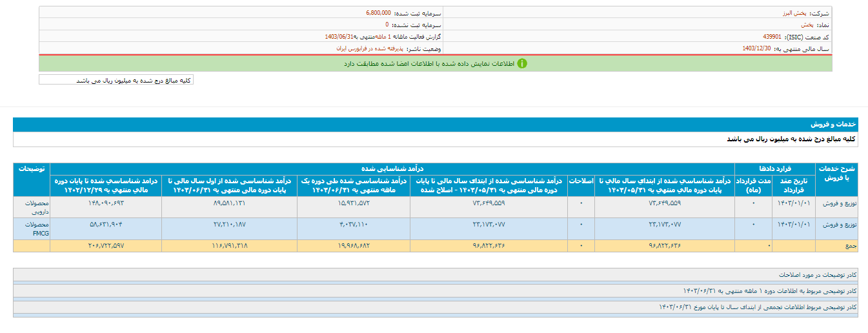Click the registered capital value 6,800,000
868x333 pixels.
tap(374, 12)
